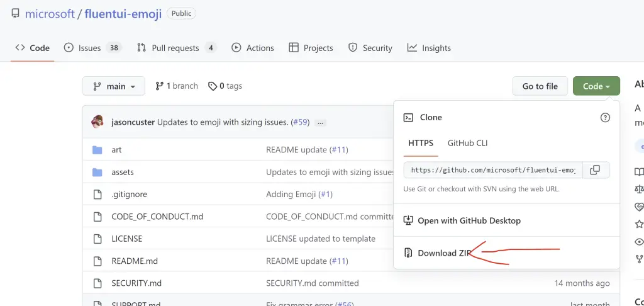Open #1 link in .gitignore row
644x306 pixels.
[325, 194]
